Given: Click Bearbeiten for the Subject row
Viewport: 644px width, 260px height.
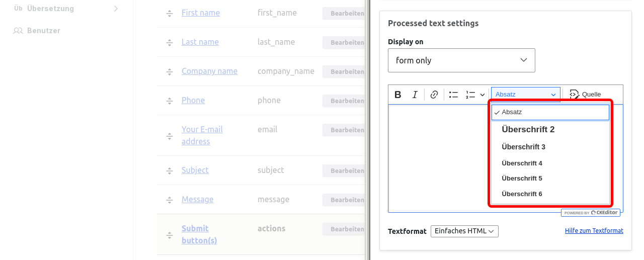Looking at the screenshot, I should (x=344, y=171).
